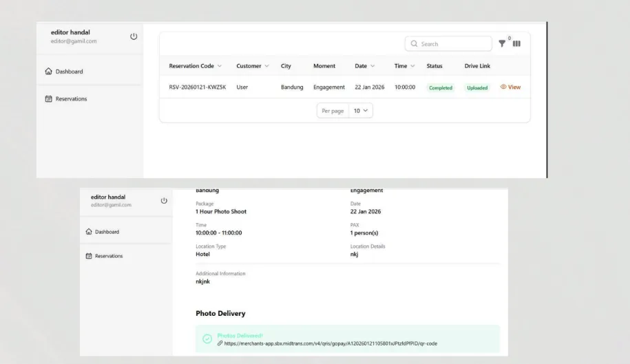Open the delivered photos midtrans URL
Viewport: 630px width, 364px height.
(330, 343)
